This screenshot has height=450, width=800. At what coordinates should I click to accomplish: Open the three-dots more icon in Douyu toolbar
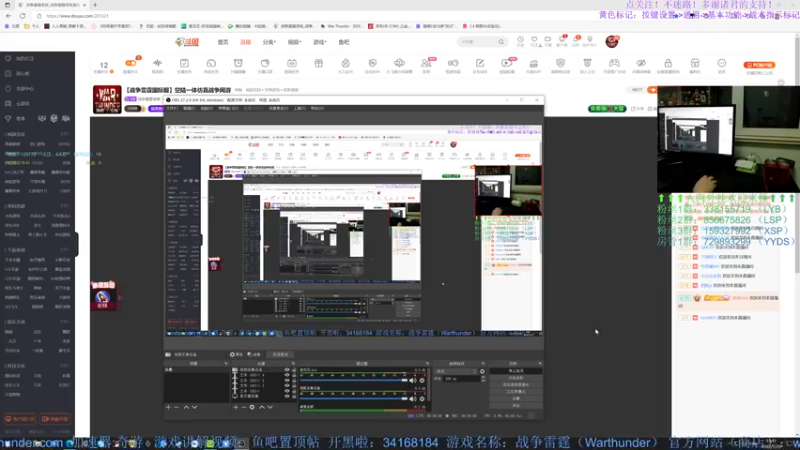click(721, 63)
